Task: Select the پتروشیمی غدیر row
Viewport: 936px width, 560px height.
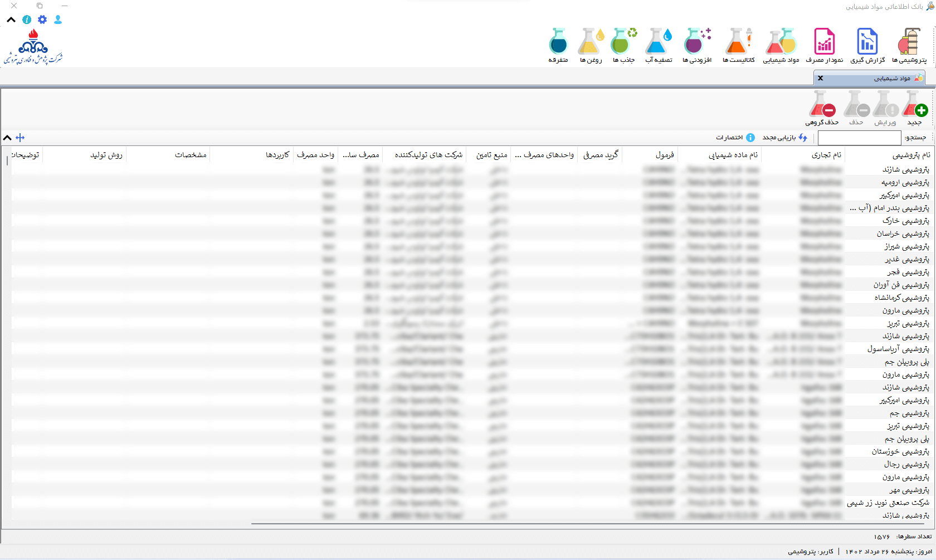Action: [472, 259]
